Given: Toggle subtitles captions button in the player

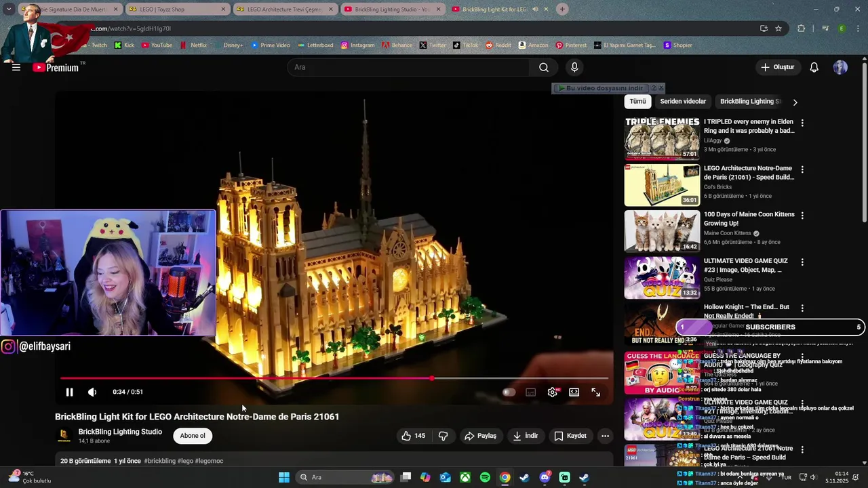Looking at the screenshot, I should point(530,392).
